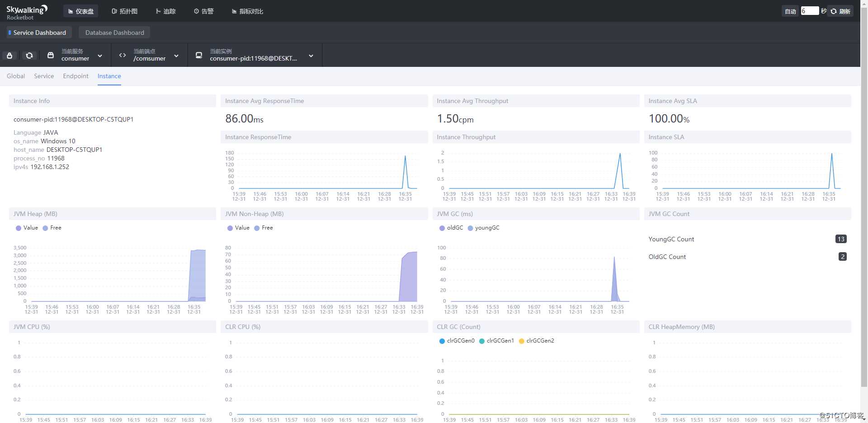Viewport: 868px width, 423px height.
Task: Click the Instance Info panel header
Action: tap(113, 101)
